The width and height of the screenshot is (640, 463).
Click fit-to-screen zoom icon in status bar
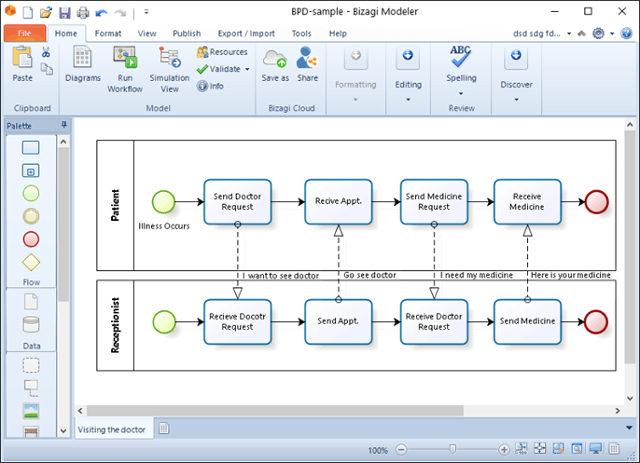click(x=540, y=448)
